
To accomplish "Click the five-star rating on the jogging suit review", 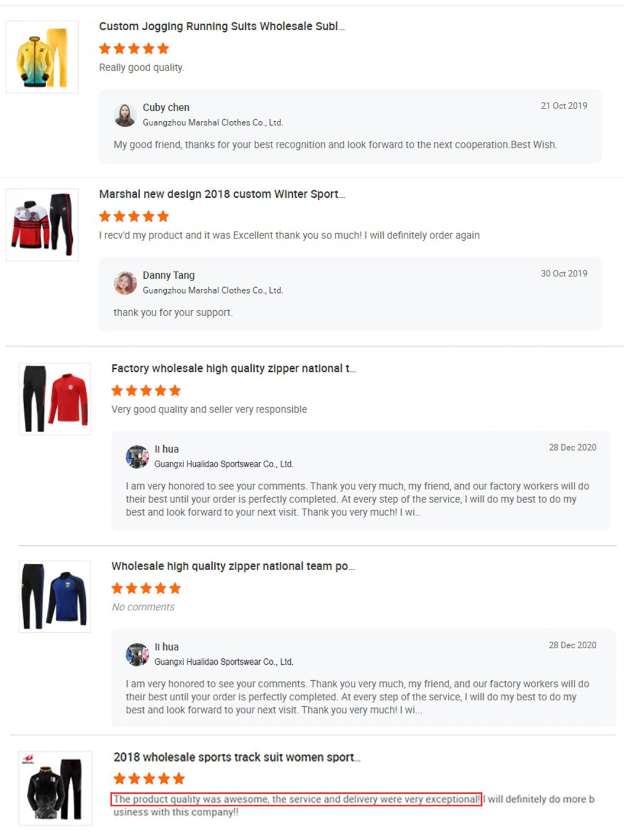I will pos(134,49).
